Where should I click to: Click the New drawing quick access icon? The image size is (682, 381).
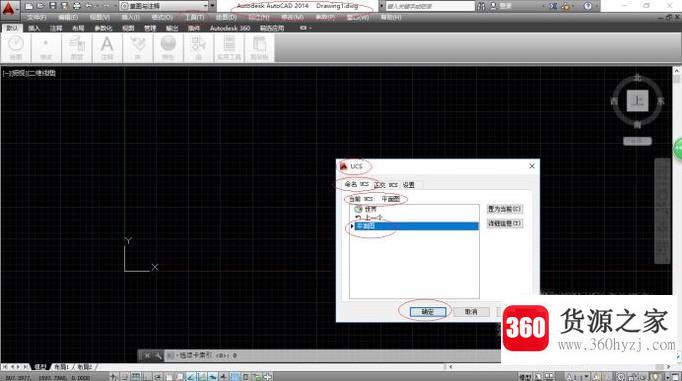point(29,6)
